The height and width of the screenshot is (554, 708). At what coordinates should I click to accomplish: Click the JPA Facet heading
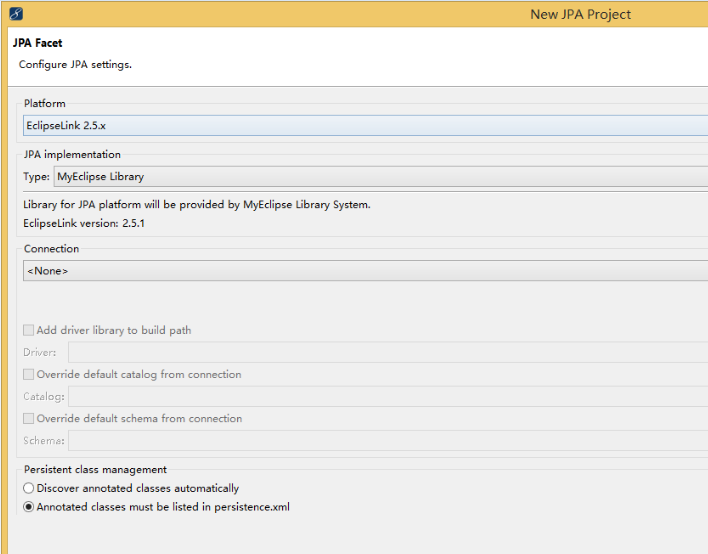click(x=37, y=43)
